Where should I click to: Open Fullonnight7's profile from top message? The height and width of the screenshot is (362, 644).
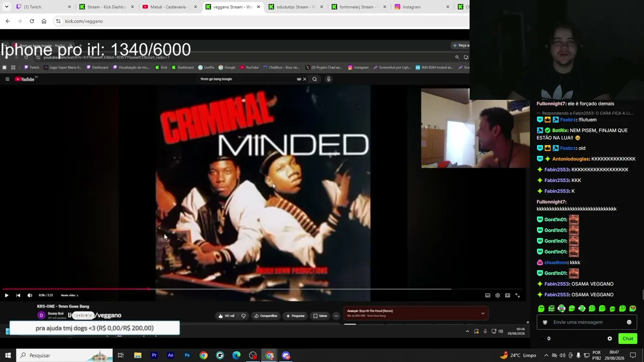click(550, 104)
